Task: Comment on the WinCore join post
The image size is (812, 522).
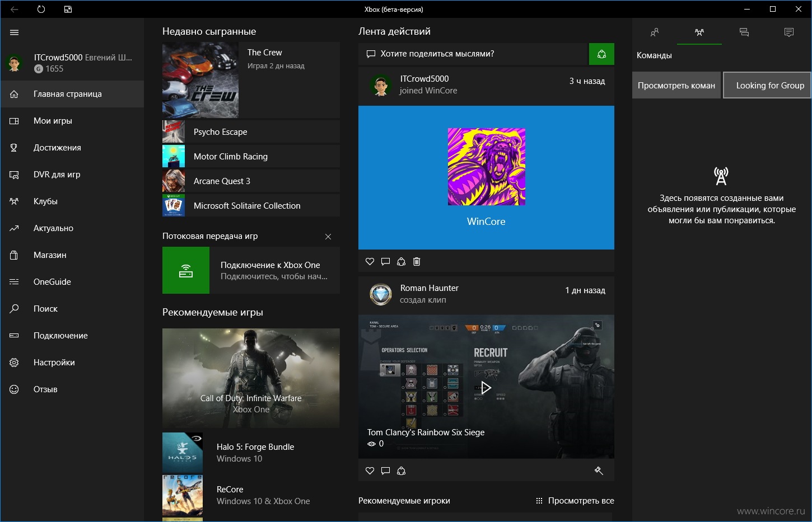Action: pos(385,261)
